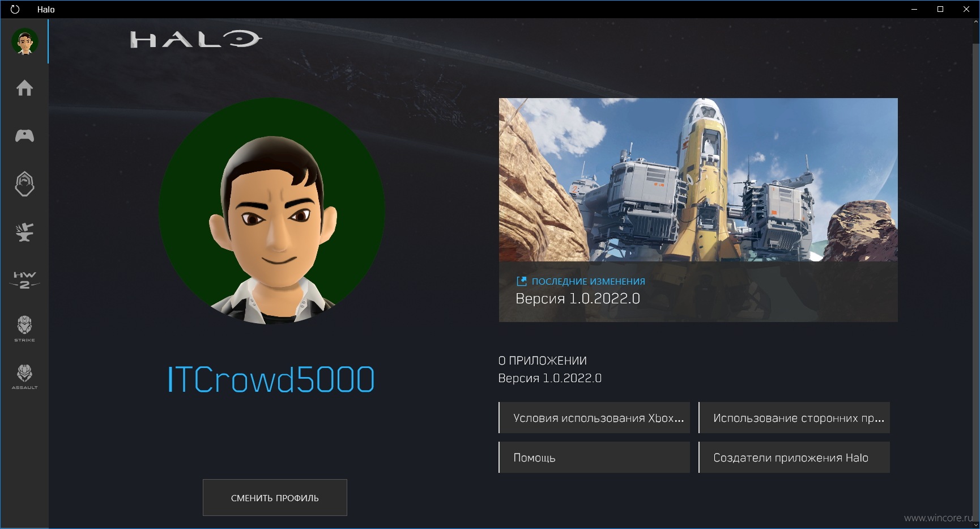This screenshot has height=529, width=980.
Task: Click the Halo logo
Action: (195, 39)
